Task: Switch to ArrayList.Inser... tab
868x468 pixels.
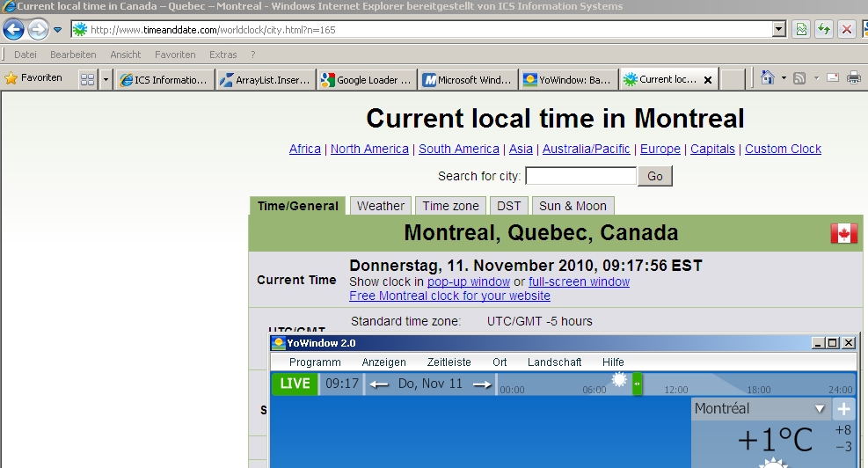Action: 266,80
